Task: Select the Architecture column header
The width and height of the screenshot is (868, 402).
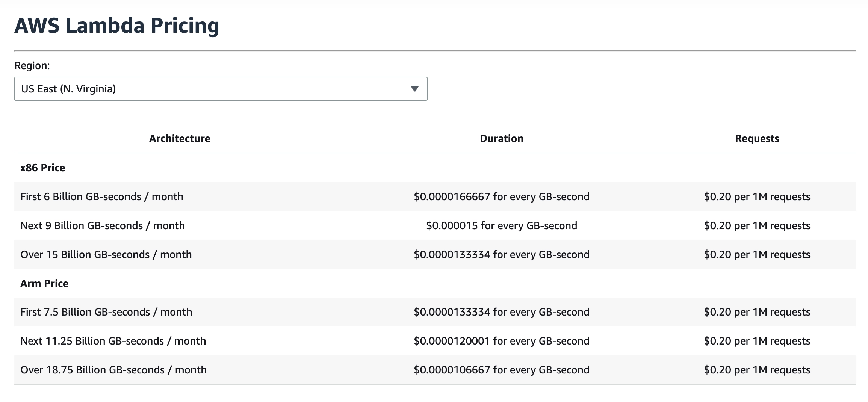Action: pyautogui.click(x=179, y=138)
